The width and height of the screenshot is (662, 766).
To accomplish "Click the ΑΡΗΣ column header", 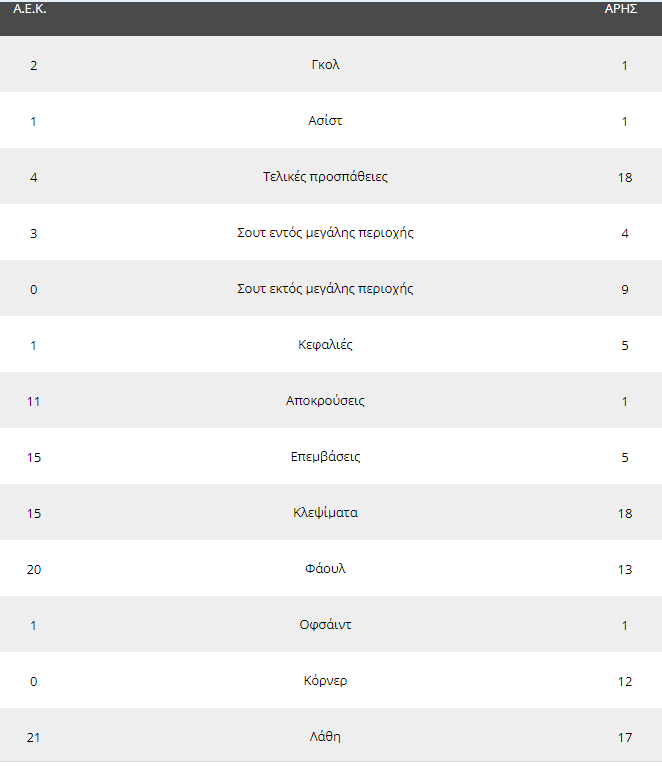I will coord(620,9).
